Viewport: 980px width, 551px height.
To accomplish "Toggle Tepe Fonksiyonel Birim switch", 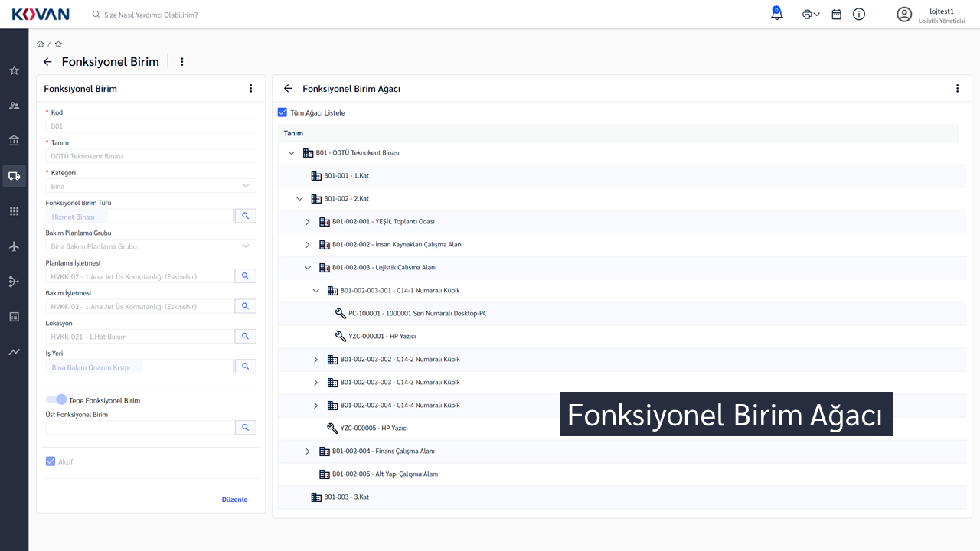I will pyautogui.click(x=57, y=399).
